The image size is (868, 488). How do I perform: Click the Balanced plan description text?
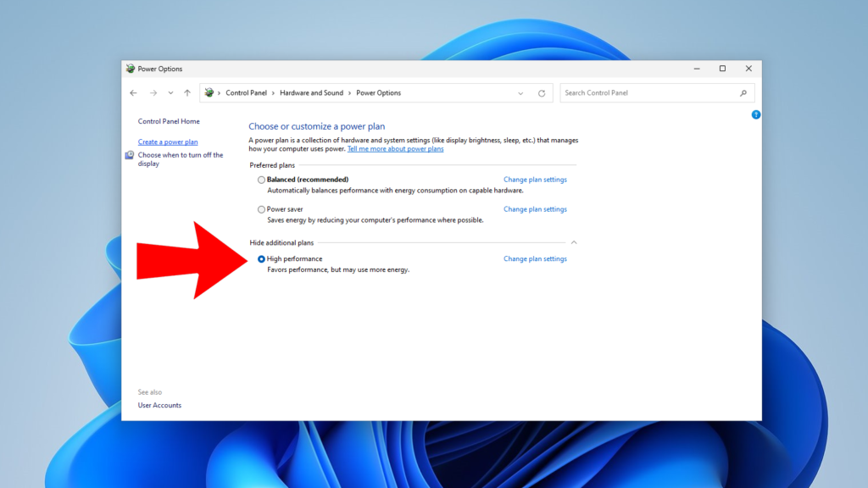[x=395, y=191]
